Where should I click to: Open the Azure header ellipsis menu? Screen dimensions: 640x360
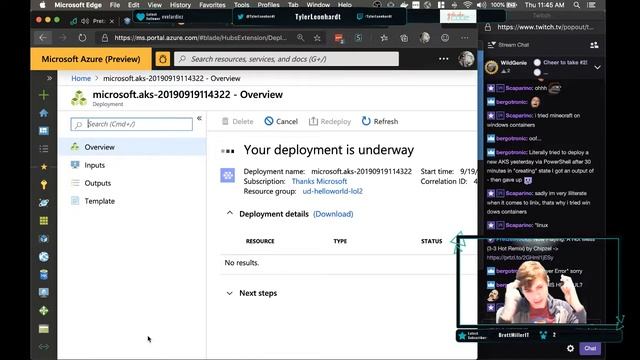(x=444, y=59)
